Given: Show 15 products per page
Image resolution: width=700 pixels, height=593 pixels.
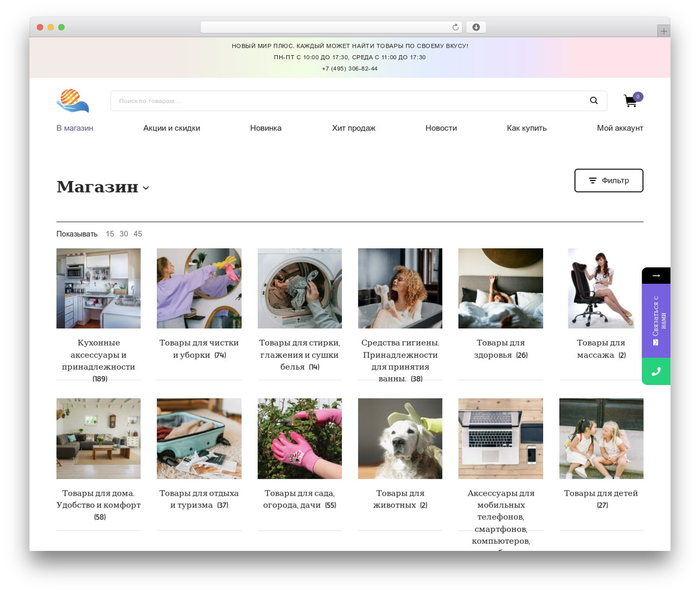Looking at the screenshot, I should pos(110,234).
